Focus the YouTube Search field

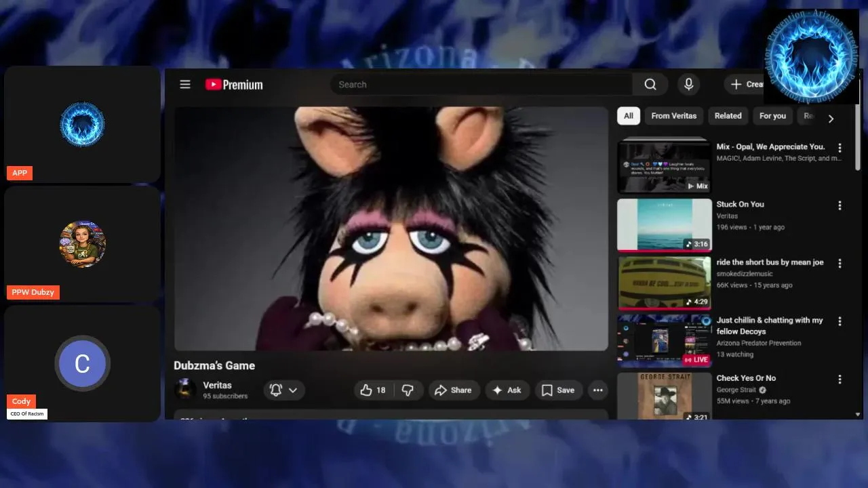click(x=481, y=84)
